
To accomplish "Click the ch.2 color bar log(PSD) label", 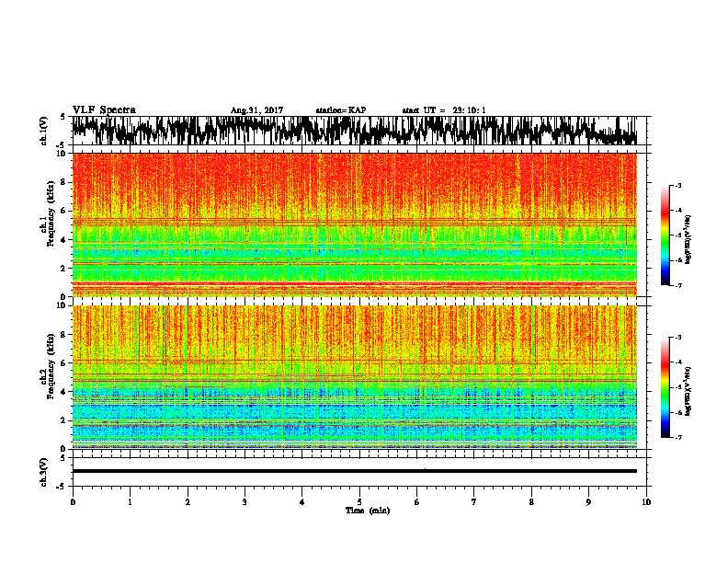I will (x=688, y=391).
